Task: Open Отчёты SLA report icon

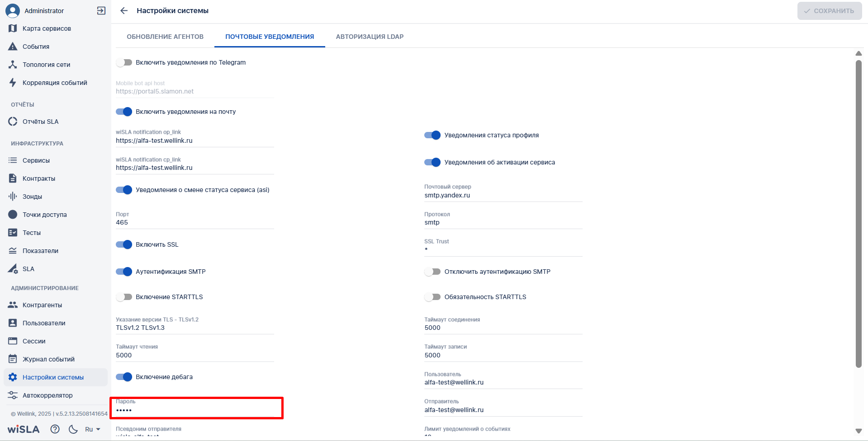Action: [13, 122]
